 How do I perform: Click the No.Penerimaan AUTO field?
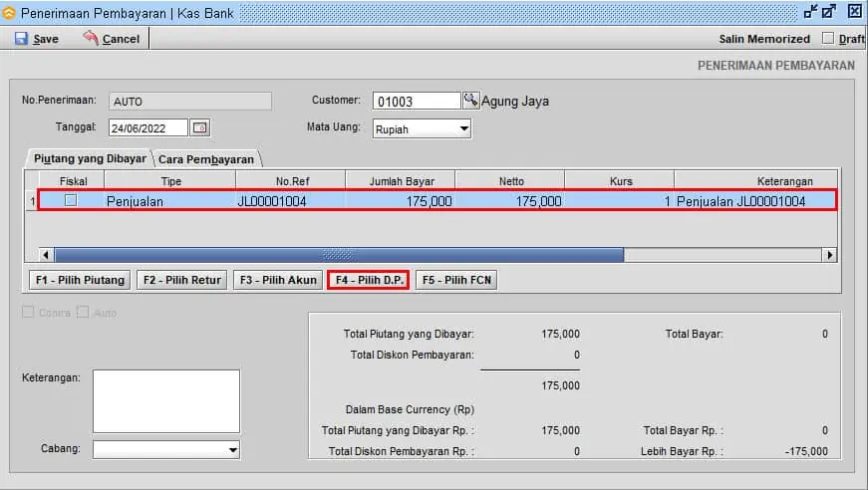[190, 102]
